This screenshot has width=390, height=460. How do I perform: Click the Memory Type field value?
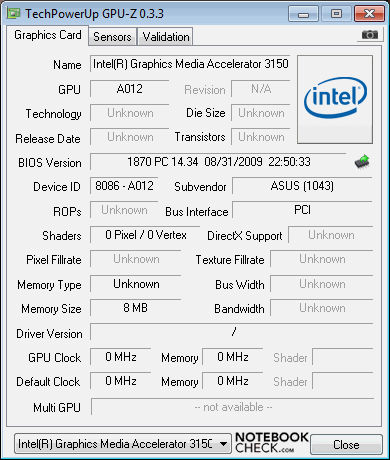coord(135,284)
